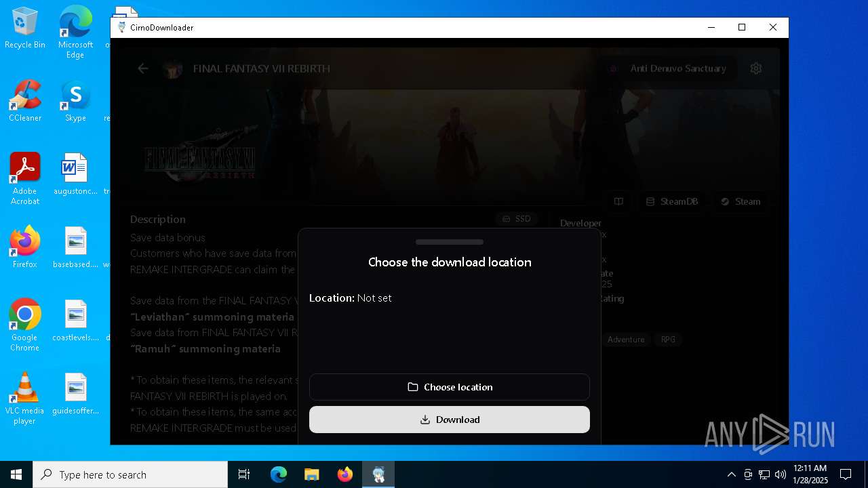Viewport: 868px width, 488px height.
Task: Launch Edge from the taskbar
Action: (x=279, y=474)
